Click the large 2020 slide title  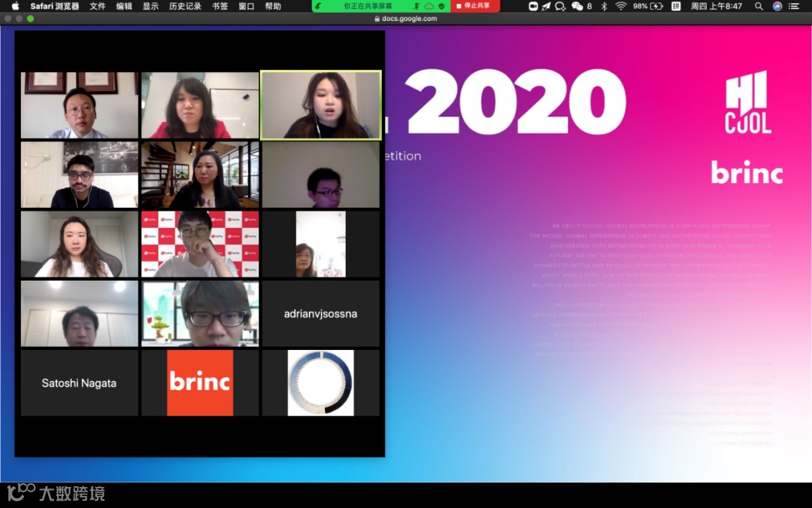[516, 102]
